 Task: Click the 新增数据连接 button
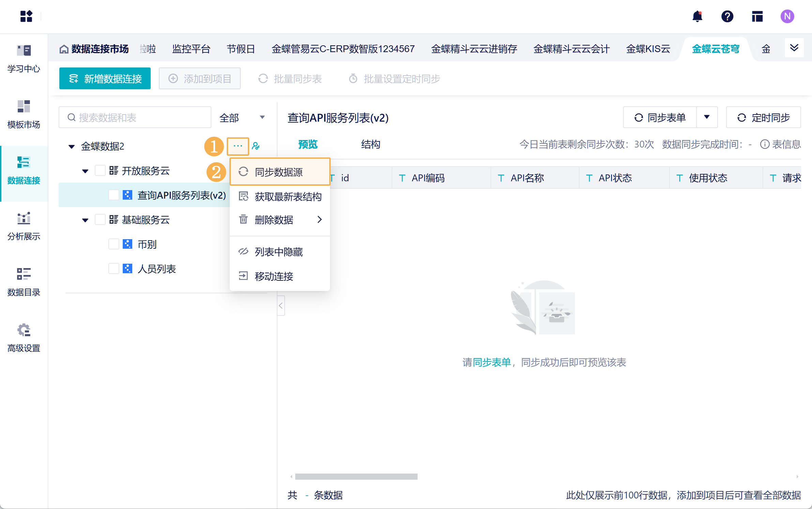click(105, 79)
